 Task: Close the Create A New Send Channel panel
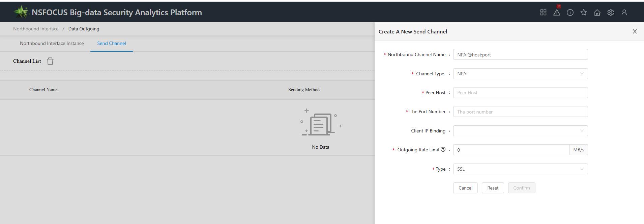pyautogui.click(x=635, y=31)
